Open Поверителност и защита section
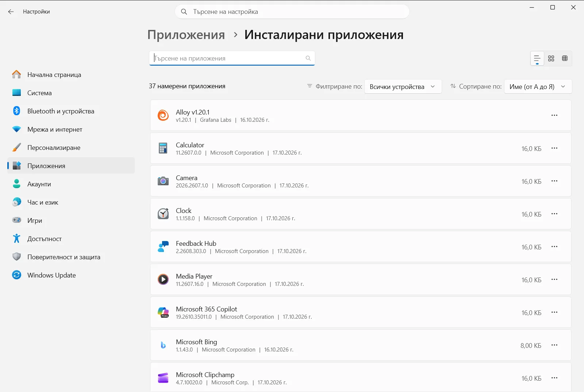Image resolution: width=584 pixels, height=392 pixels. [x=71, y=257]
